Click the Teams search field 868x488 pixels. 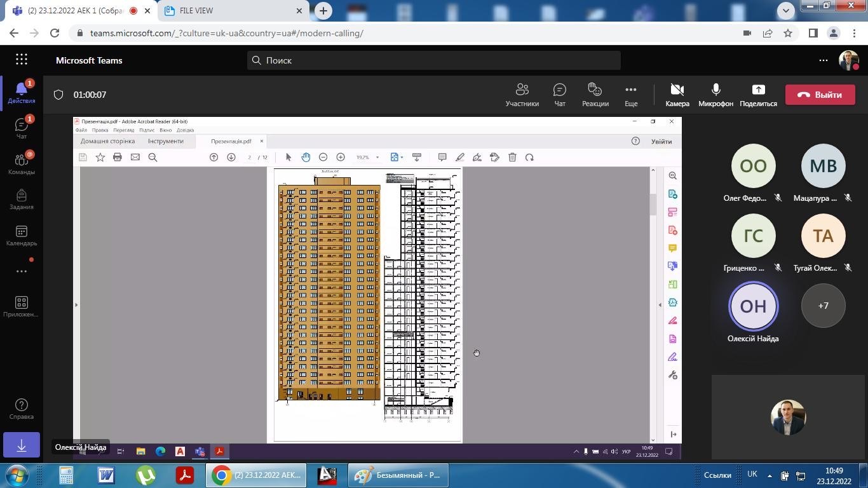[x=434, y=60]
